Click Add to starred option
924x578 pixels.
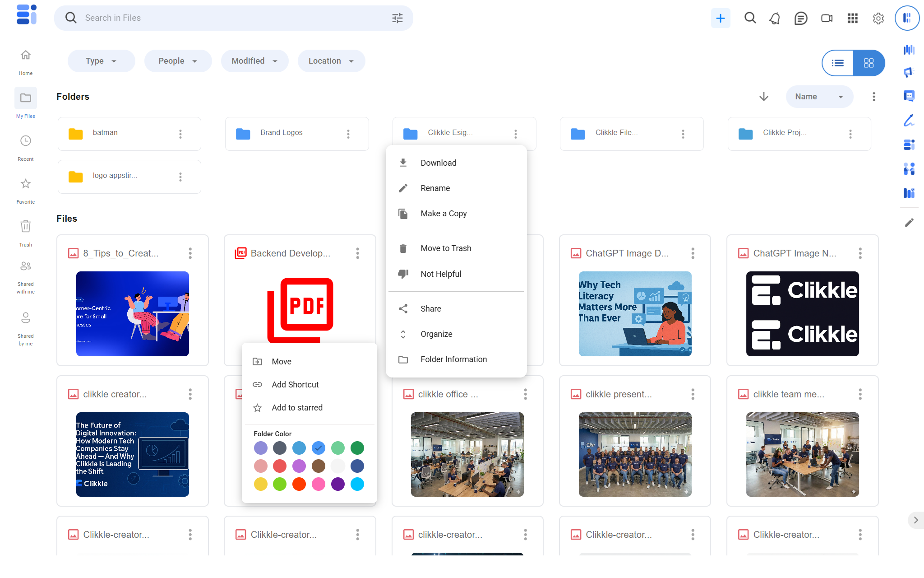[x=297, y=408]
